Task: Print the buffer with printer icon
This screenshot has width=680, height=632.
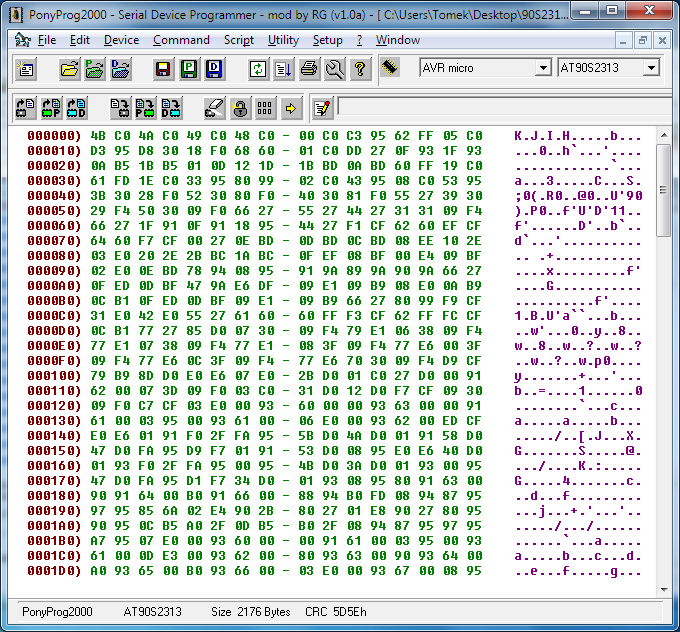Action: click(309, 69)
